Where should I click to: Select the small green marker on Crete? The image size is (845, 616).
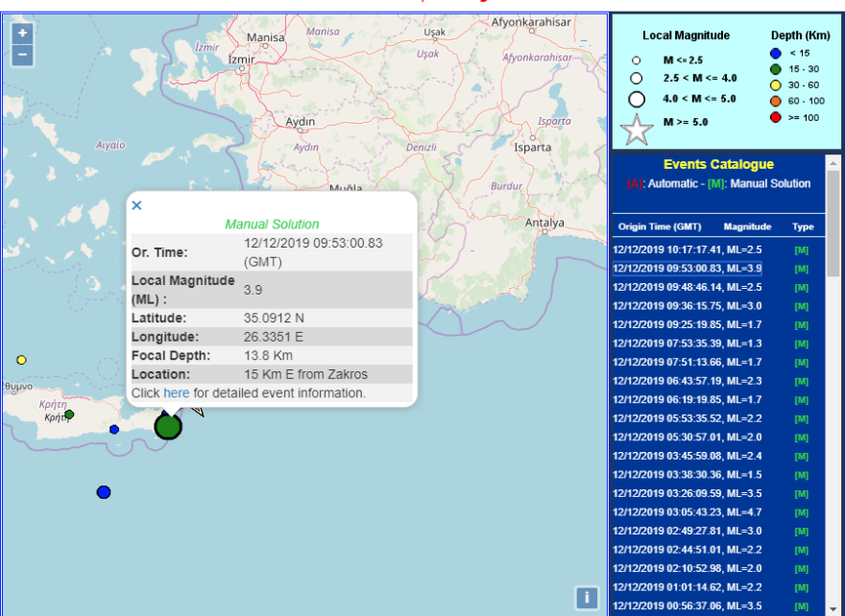coord(69,415)
